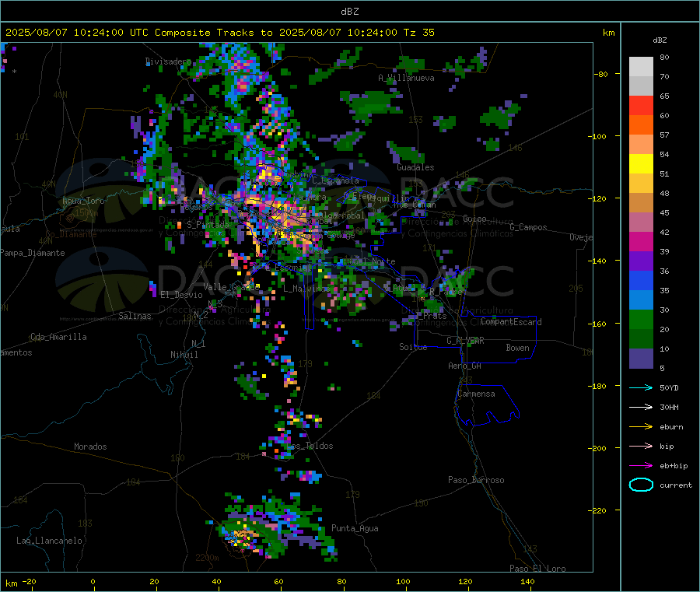Click the white 30HM arrow in legend
The image size is (700, 592).
point(641,407)
